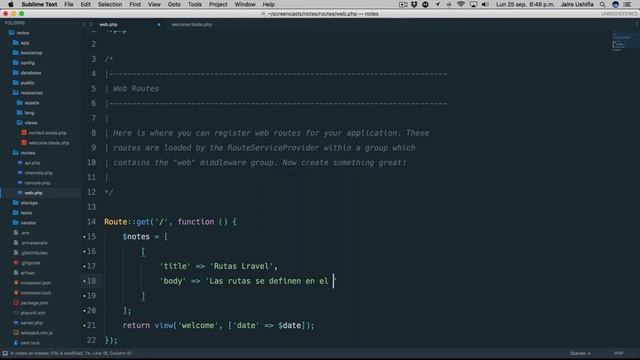Open the .gitignore file
The height and width of the screenshot is (360, 640).
tap(27, 263)
